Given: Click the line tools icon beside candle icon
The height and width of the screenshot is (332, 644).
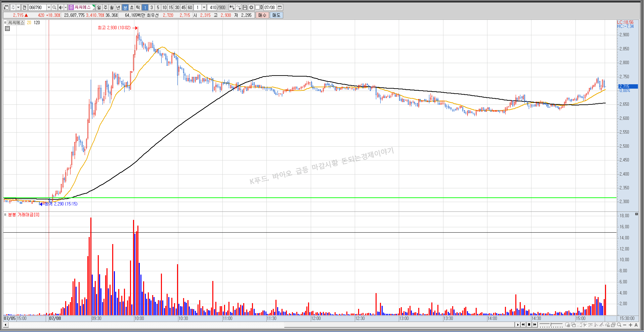Looking at the screenshot, I should click(239, 7).
